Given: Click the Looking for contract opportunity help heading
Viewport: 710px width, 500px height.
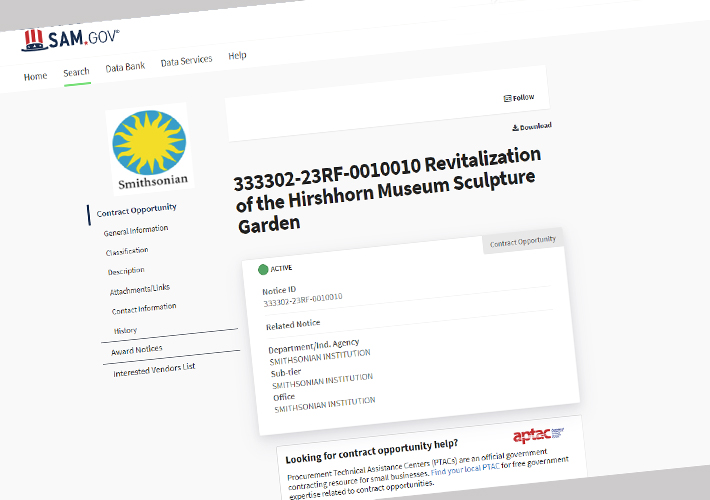Looking at the screenshot, I should (372, 451).
